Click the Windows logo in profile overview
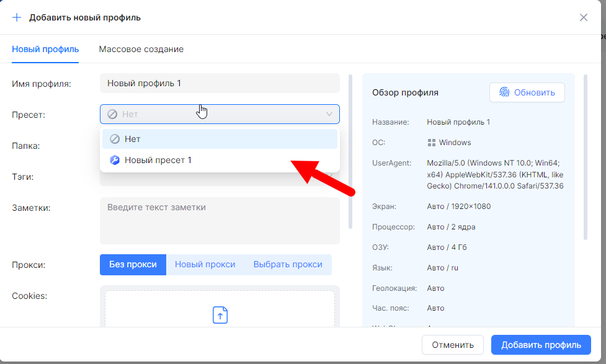Viewport: 606px width, 364px height. tap(432, 143)
